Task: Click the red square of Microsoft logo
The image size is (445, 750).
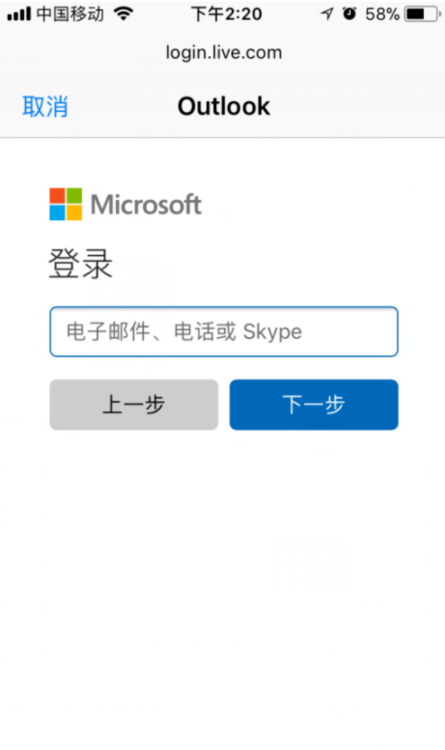Action: (x=57, y=196)
